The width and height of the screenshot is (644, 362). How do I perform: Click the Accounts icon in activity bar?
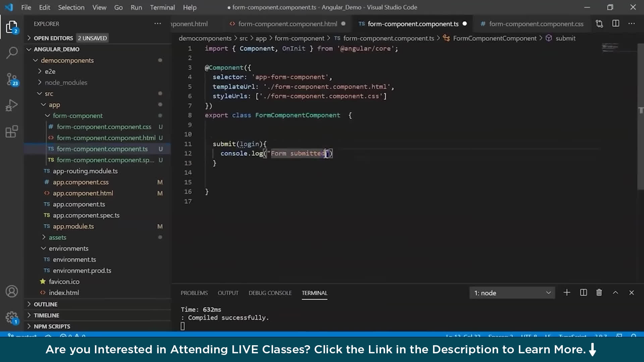[12, 291]
